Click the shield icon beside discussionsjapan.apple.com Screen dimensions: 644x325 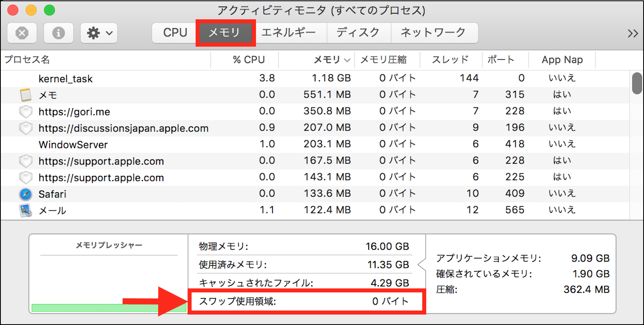[x=26, y=128]
